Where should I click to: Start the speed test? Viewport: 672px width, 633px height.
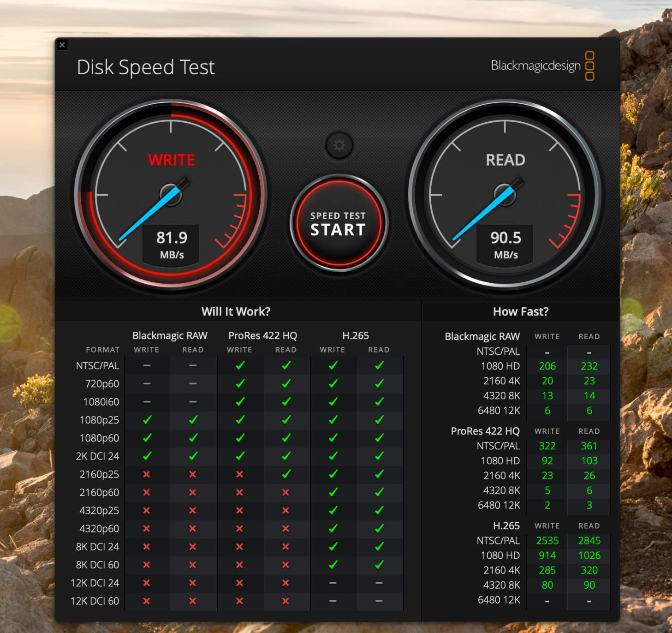[x=339, y=223]
